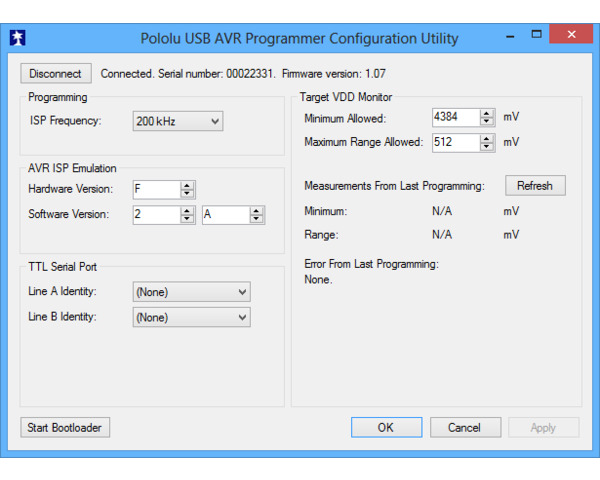Click the Minimum Allowed field showing 4384
Image resolution: width=600 pixels, height=480 pixels.
coord(456,118)
